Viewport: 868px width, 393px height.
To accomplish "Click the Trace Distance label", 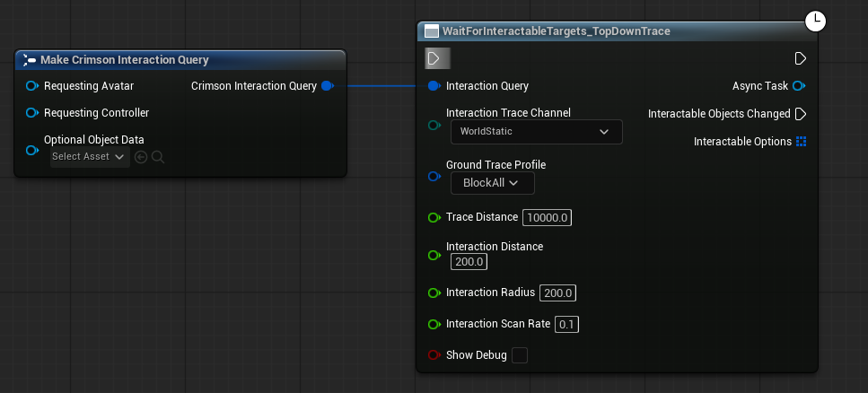I will (482, 217).
